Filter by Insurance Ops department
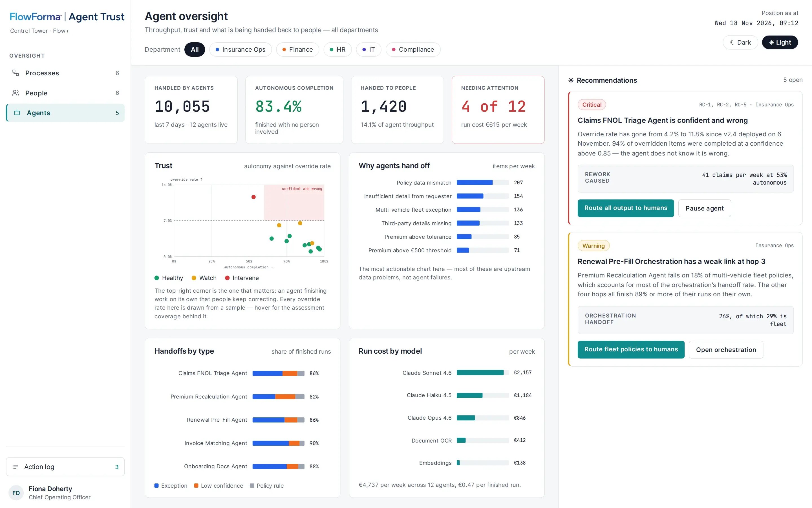The height and width of the screenshot is (508, 812). tap(240, 49)
